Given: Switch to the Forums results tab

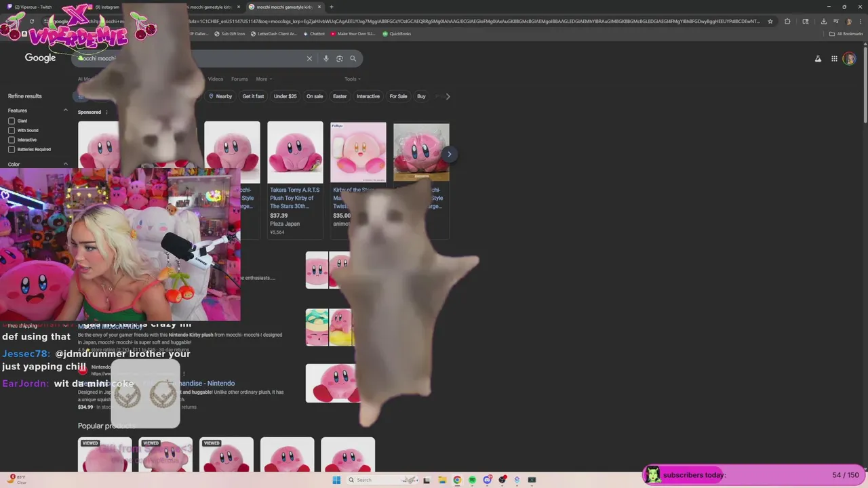Looking at the screenshot, I should pyautogui.click(x=239, y=79).
